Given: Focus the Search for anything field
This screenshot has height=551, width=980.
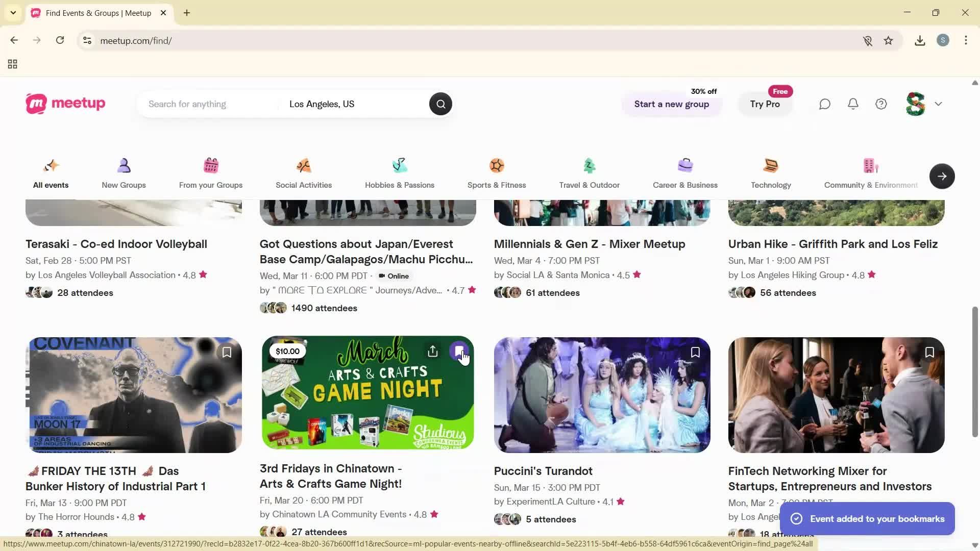Looking at the screenshot, I should [209, 104].
